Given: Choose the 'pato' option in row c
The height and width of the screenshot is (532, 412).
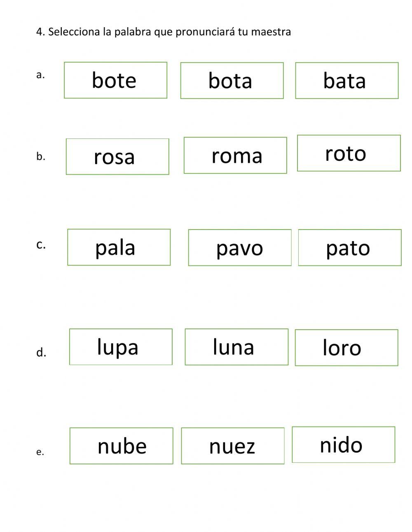Looking at the screenshot, I should pos(349,248).
